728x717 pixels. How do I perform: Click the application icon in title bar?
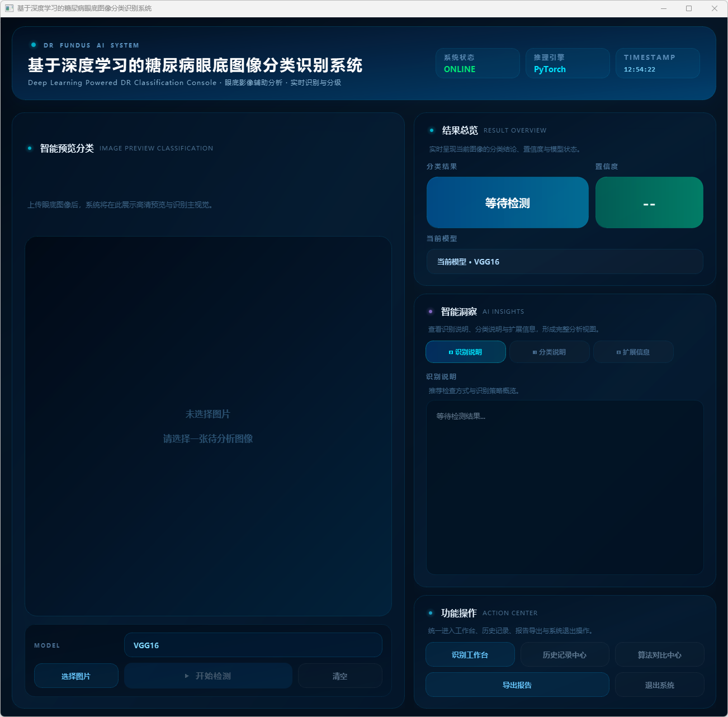pos(9,8)
